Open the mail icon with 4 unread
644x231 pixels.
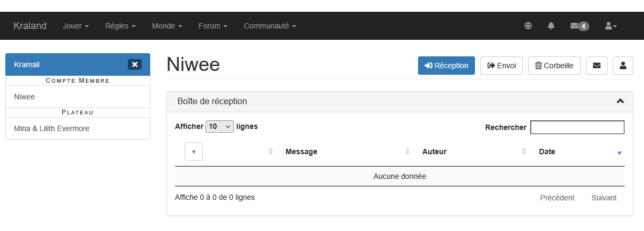click(579, 26)
